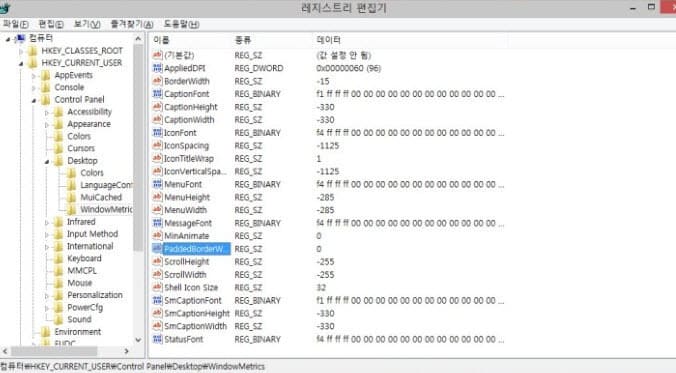
Task: Click the MessageFont binary icon
Action: [157, 223]
